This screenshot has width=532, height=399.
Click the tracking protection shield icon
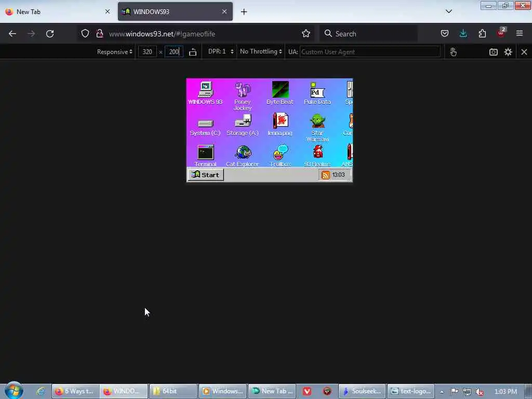(x=85, y=34)
